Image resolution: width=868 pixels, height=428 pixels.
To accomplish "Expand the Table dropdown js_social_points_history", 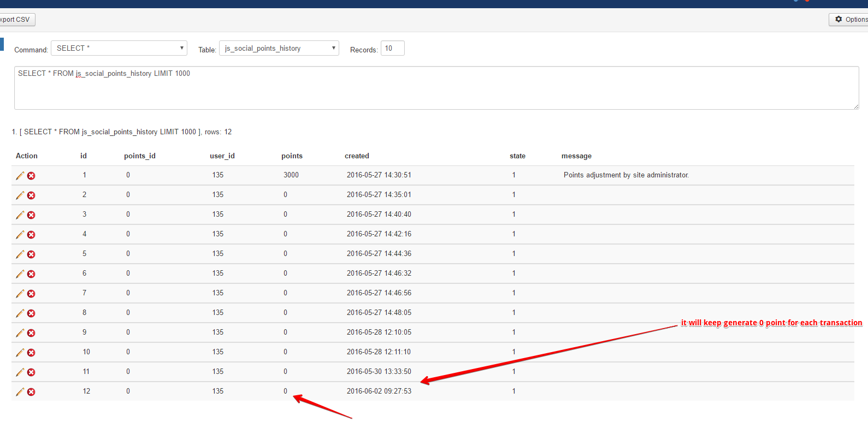I will click(x=279, y=48).
